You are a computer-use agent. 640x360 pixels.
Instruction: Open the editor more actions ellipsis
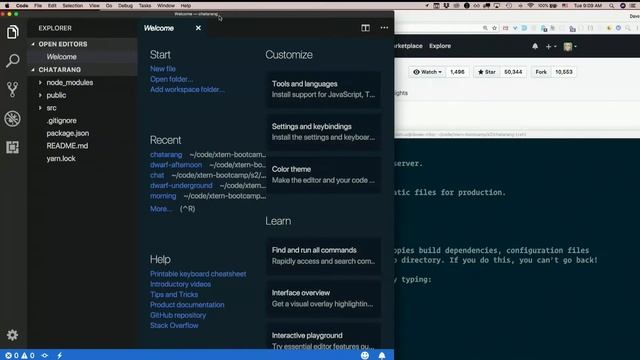(x=384, y=28)
